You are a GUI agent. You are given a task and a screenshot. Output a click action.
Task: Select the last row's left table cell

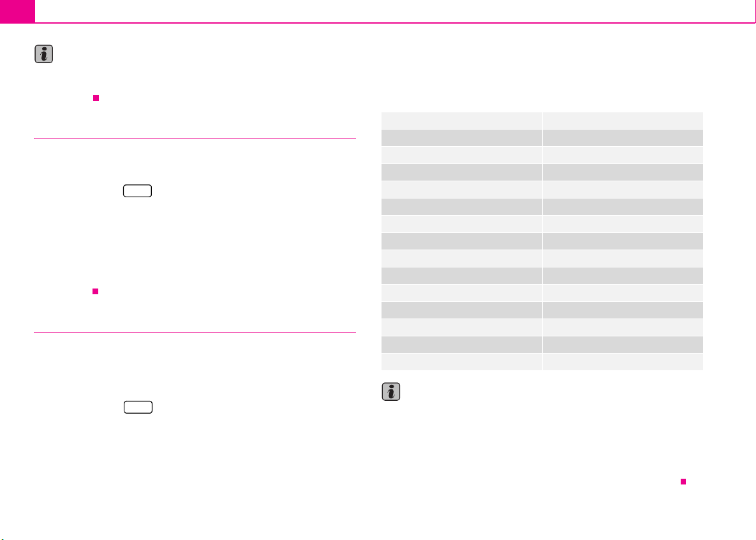[x=461, y=362]
